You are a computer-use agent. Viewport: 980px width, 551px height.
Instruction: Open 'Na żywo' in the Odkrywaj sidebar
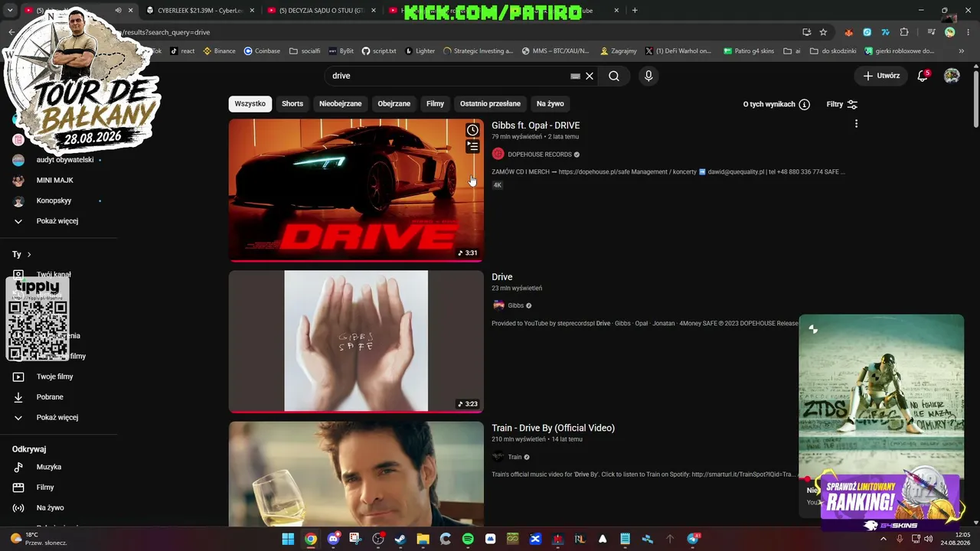50,507
